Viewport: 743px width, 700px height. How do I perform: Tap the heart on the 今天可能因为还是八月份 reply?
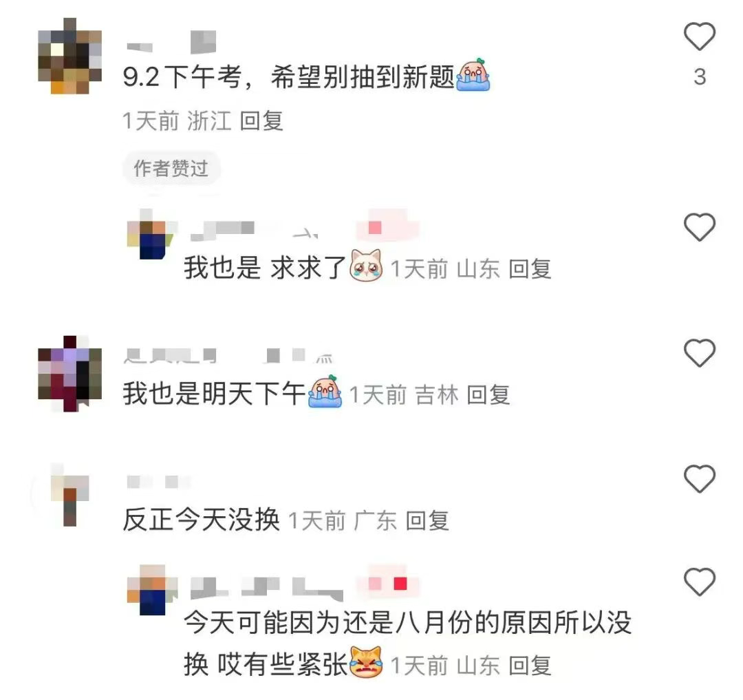click(700, 582)
